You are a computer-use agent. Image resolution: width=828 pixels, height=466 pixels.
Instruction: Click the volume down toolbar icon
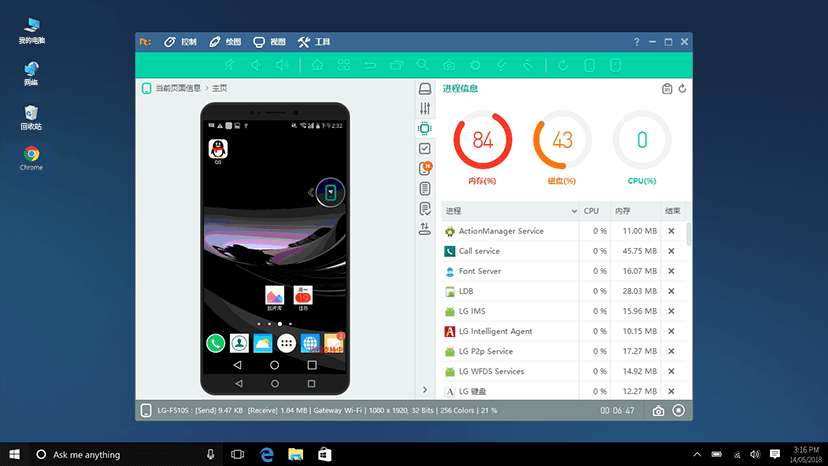(256, 65)
